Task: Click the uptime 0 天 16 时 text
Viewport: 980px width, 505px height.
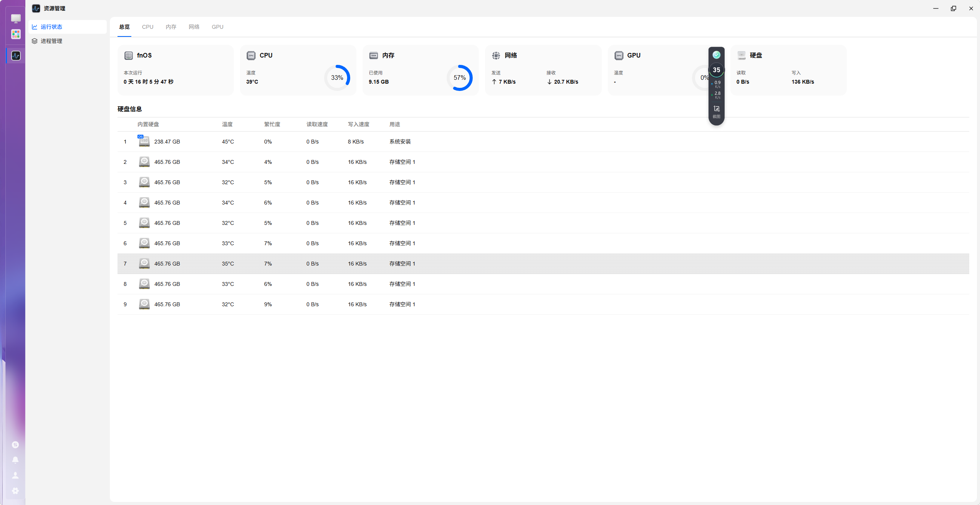Action: [149, 82]
